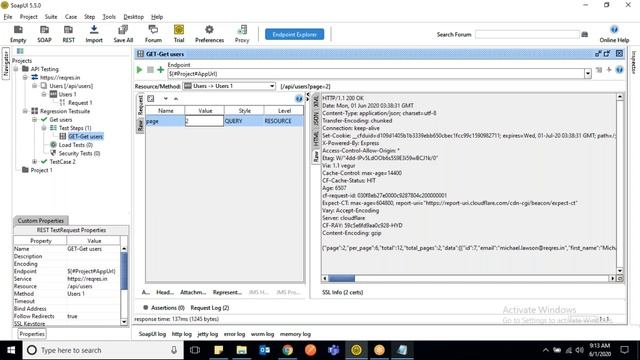Click help icon above parameters table

[299, 99]
